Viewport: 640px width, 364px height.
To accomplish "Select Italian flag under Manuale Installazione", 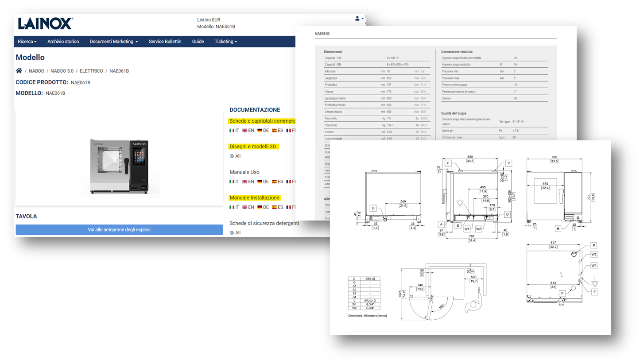I will click(x=234, y=207).
